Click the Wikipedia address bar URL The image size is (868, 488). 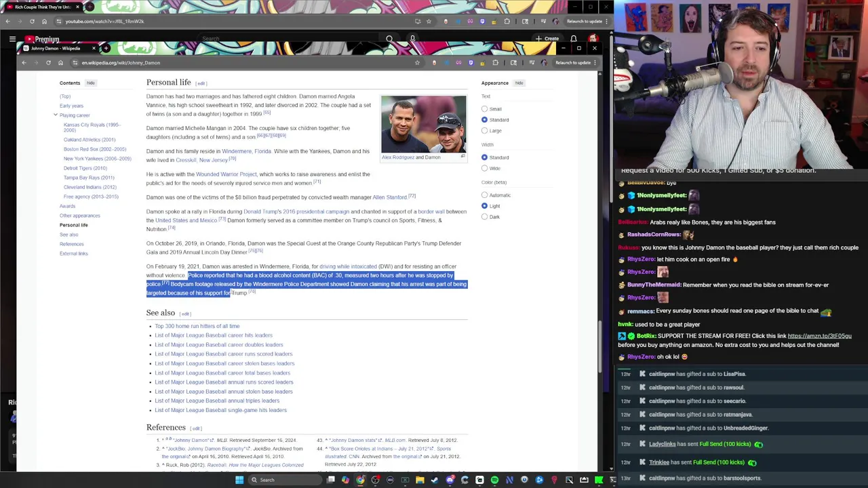coord(121,62)
